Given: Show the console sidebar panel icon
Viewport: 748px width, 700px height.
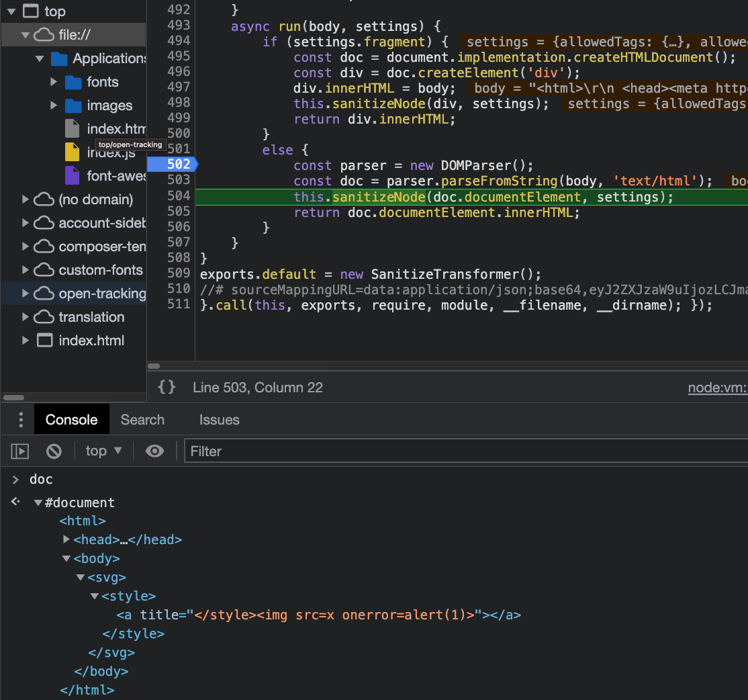Looking at the screenshot, I should (20, 451).
